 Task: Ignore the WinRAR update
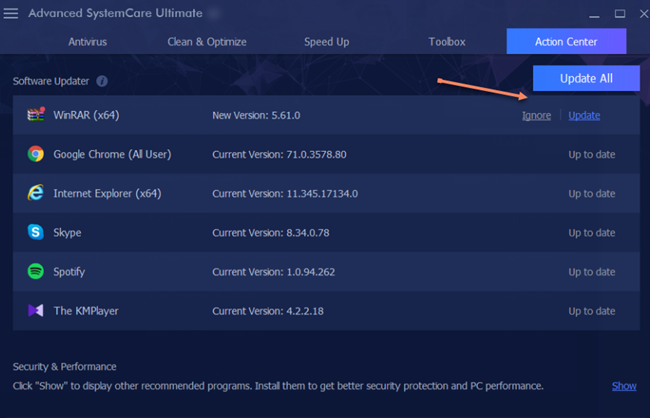click(x=536, y=115)
